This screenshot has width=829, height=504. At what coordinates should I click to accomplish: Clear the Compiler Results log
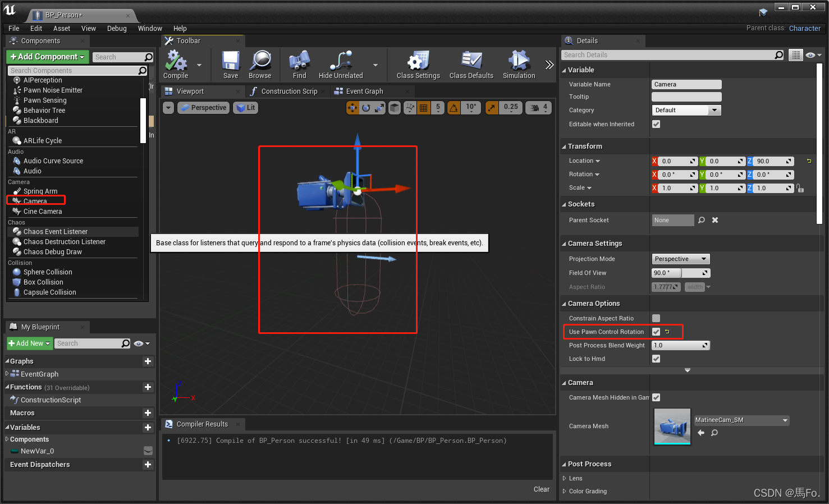(541, 489)
